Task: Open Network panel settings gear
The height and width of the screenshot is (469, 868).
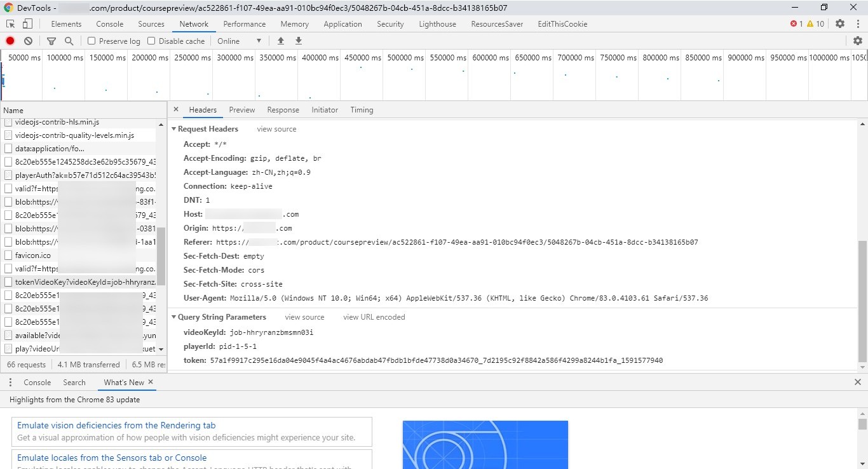Action: click(858, 41)
